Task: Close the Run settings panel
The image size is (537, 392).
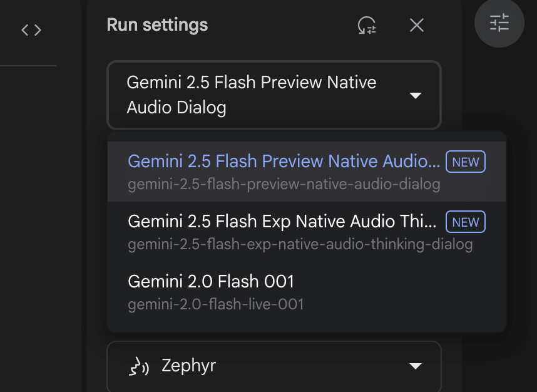Action: [x=417, y=25]
